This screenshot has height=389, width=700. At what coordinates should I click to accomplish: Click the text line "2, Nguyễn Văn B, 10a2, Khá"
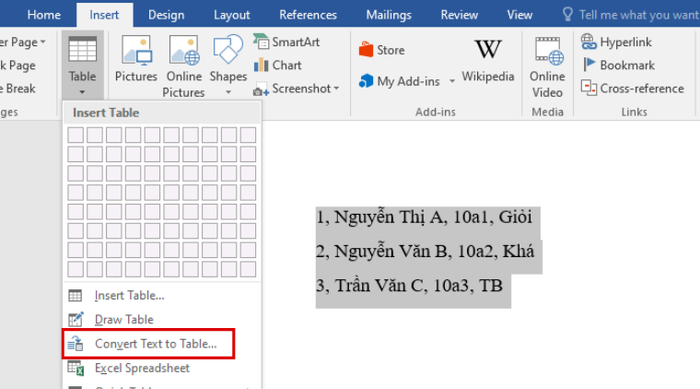click(425, 251)
